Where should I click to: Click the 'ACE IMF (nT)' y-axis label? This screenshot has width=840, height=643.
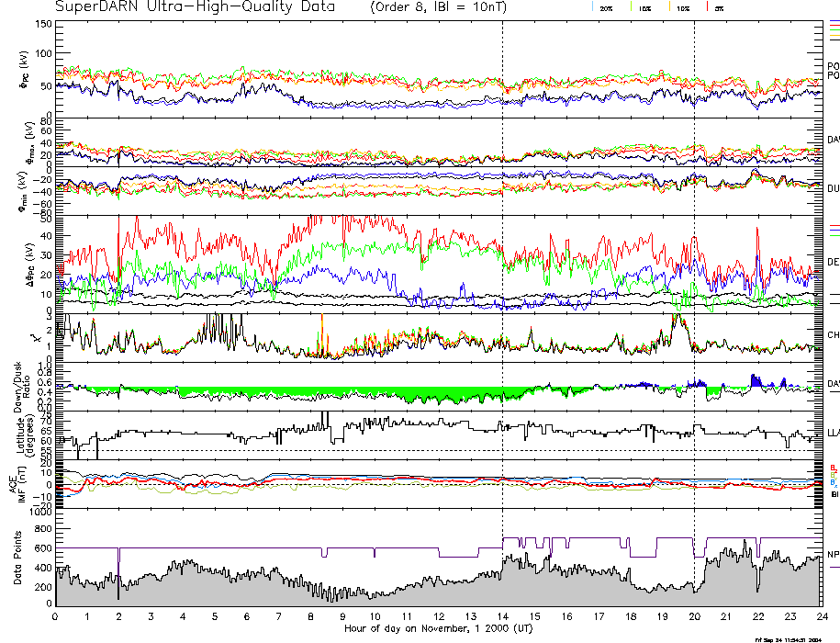[18, 483]
